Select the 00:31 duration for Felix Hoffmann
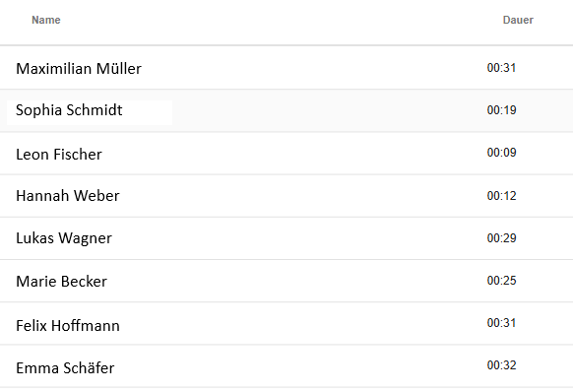This screenshot has width=573, height=392. [501, 323]
